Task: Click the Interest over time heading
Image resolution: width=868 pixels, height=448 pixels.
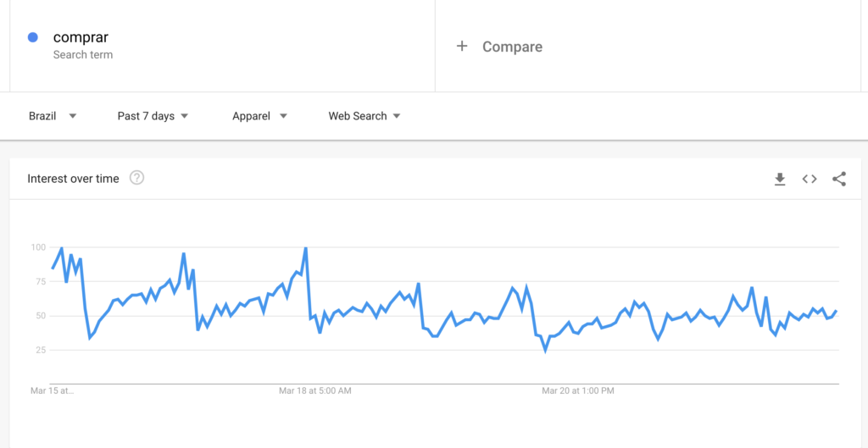Action: (x=73, y=179)
